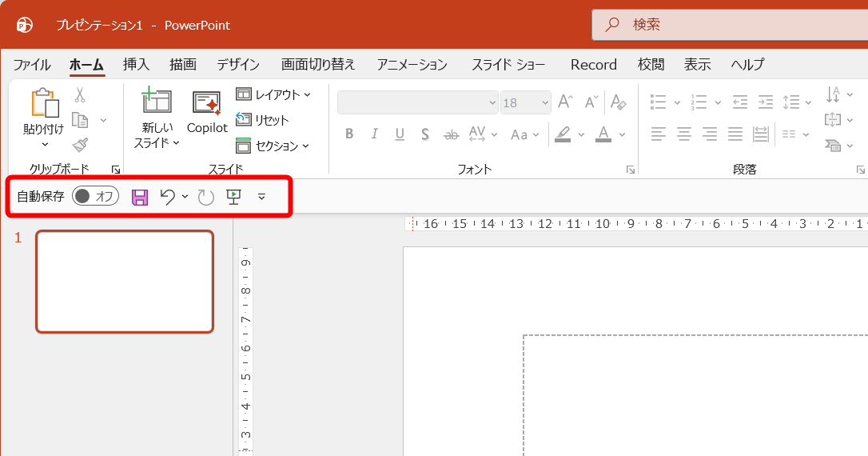Open the Clipboard group dialog launcher
This screenshot has height=456, width=868.
(x=116, y=170)
